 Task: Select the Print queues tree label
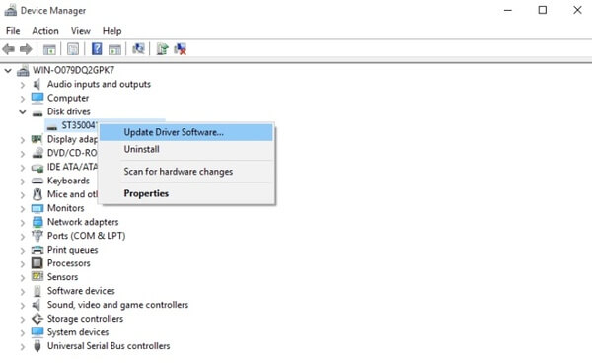[72, 250]
